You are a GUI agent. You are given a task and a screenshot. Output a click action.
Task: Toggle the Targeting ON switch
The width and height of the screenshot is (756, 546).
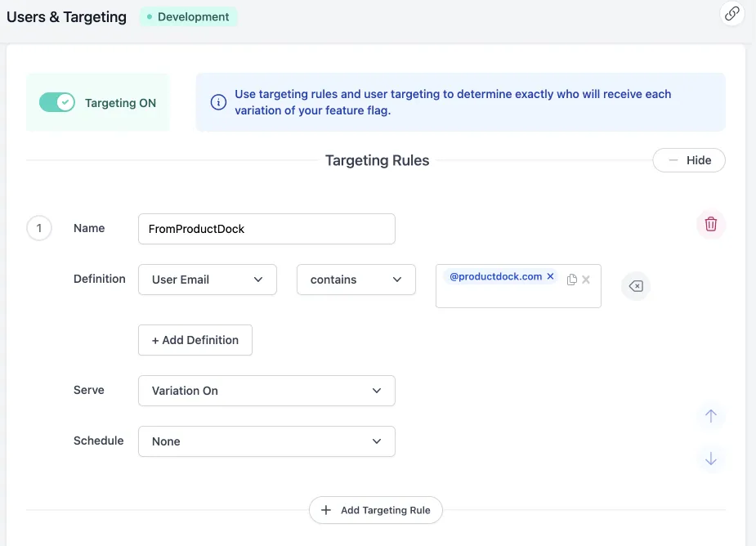point(57,102)
